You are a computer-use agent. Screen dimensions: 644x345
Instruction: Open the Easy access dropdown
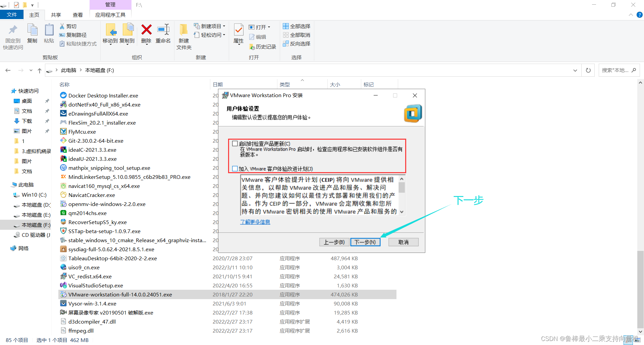(210, 35)
